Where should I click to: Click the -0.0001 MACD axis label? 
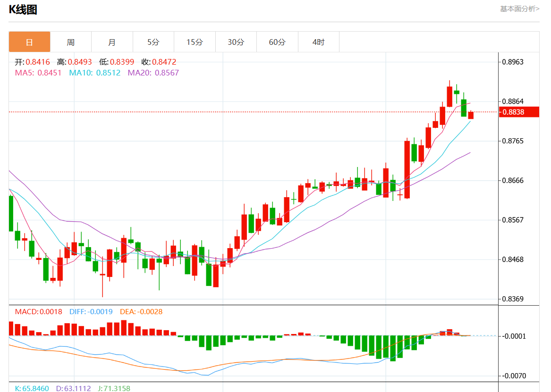[x=514, y=336]
